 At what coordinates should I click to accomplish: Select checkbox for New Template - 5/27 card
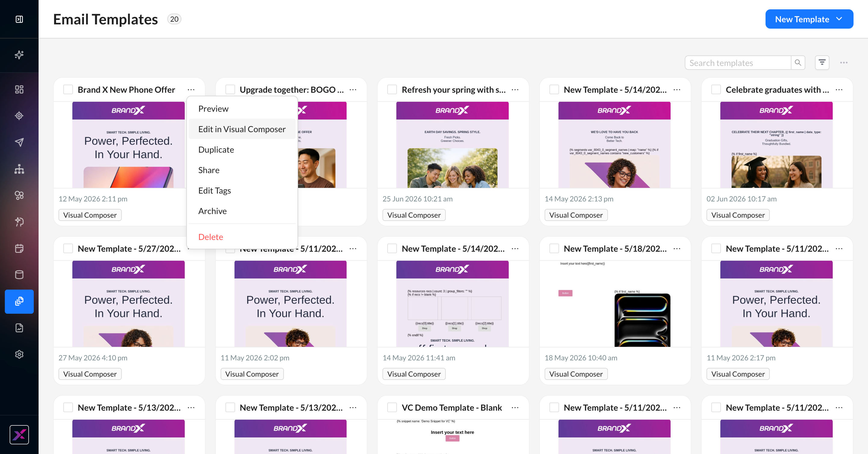[68, 249]
